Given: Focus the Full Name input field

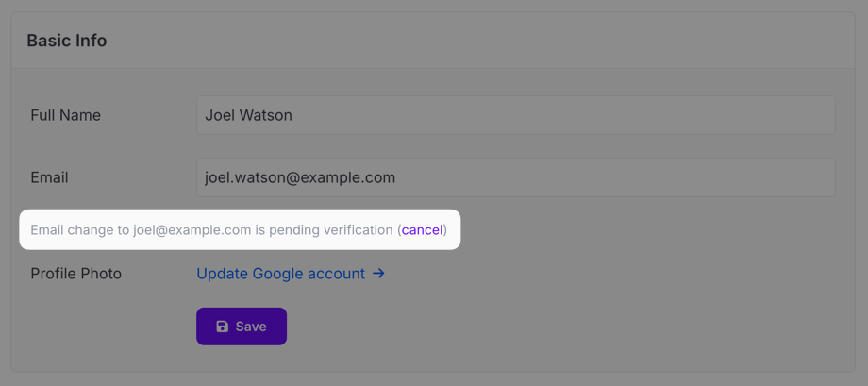Looking at the screenshot, I should point(515,115).
